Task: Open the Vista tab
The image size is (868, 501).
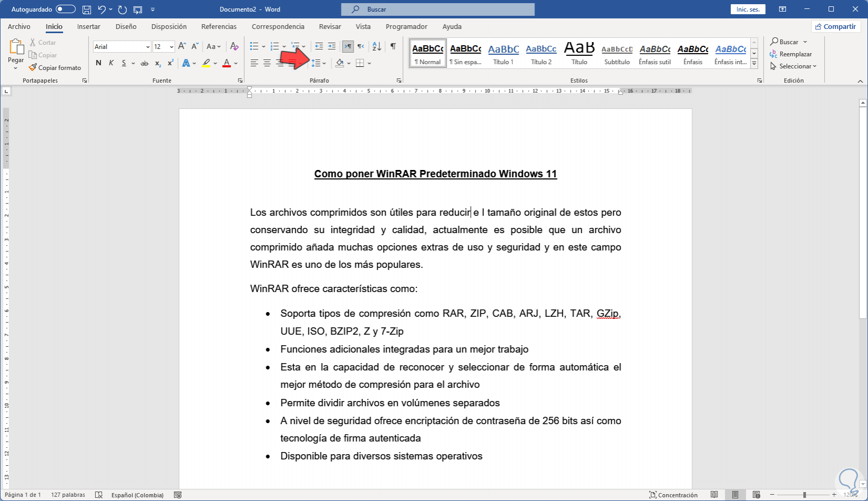Action: pyautogui.click(x=363, y=26)
